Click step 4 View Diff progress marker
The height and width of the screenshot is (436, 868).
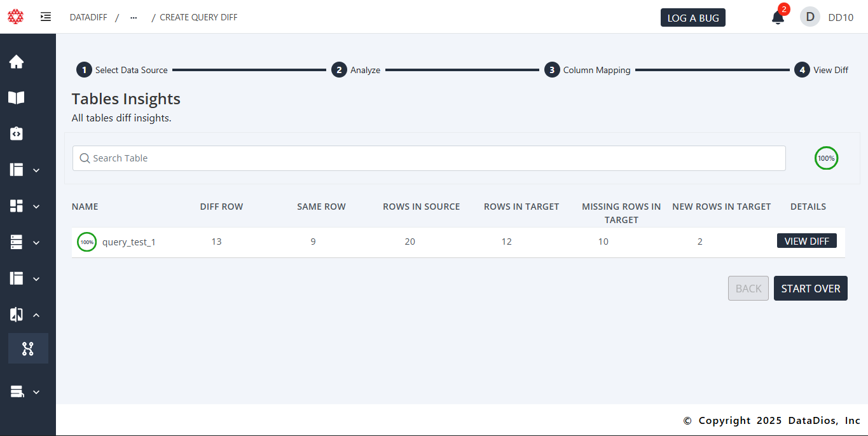pyautogui.click(x=802, y=70)
